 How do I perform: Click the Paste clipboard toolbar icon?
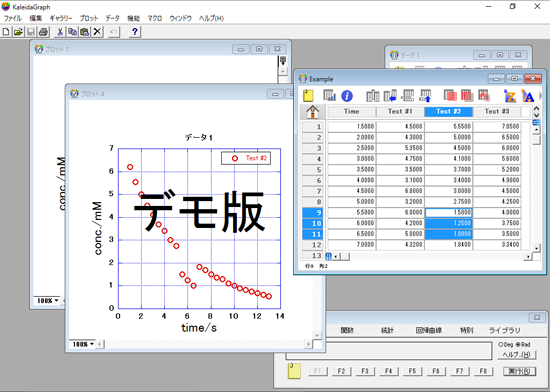(85, 32)
